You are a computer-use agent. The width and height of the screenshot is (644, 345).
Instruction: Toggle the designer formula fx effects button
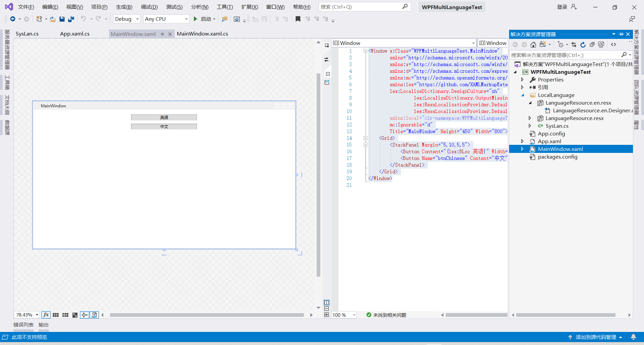pos(46,315)
